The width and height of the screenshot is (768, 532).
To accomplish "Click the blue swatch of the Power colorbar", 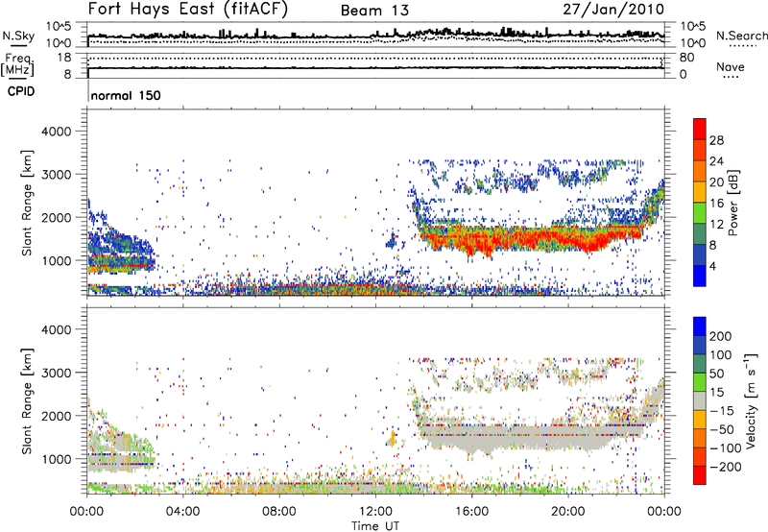I will click(x=700, y=276).
